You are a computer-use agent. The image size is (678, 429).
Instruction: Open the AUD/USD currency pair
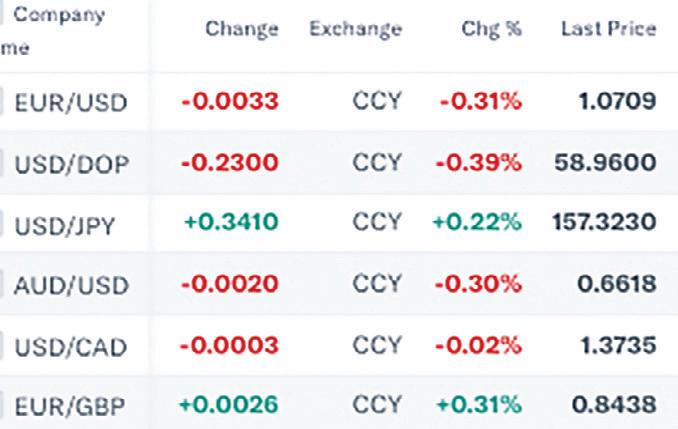(71, 286)
